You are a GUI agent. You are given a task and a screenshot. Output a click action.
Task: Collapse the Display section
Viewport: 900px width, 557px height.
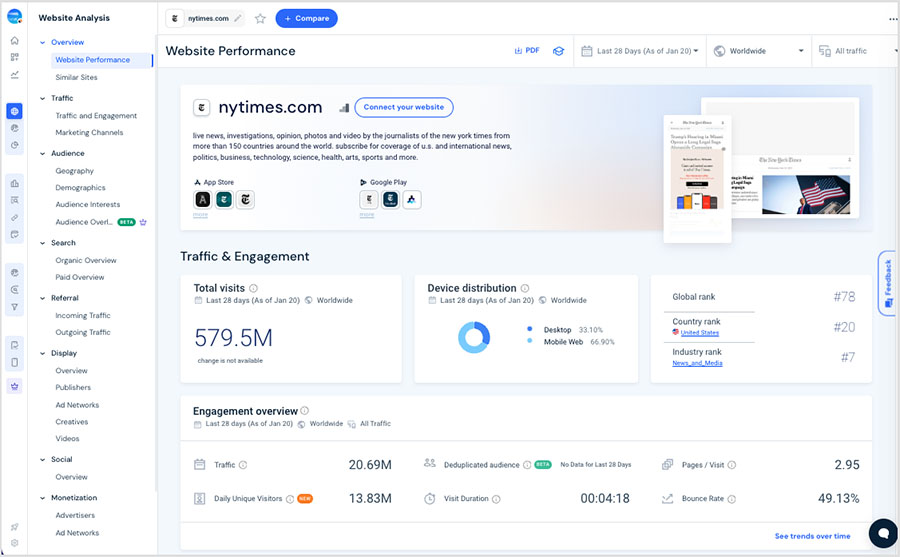coord(42,353)
